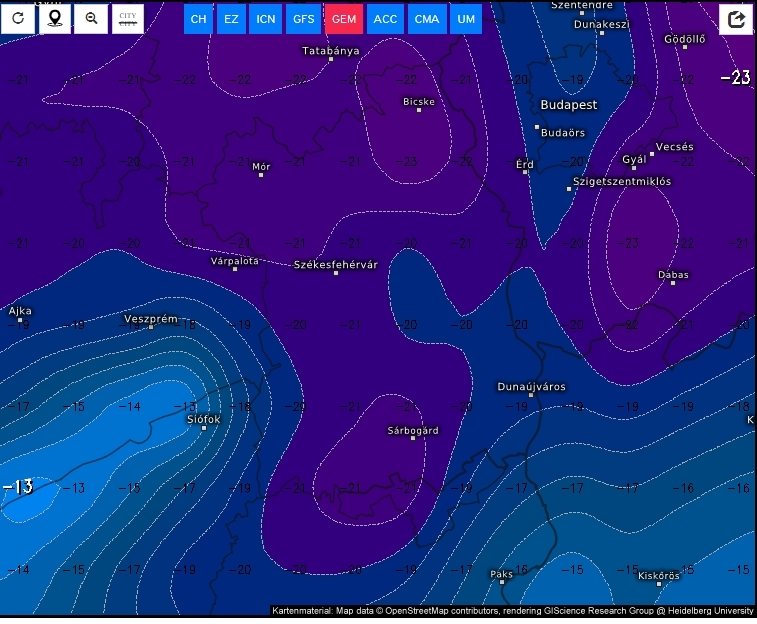Click the location pin icon
The image size is (757, 624).
point(55,18)
